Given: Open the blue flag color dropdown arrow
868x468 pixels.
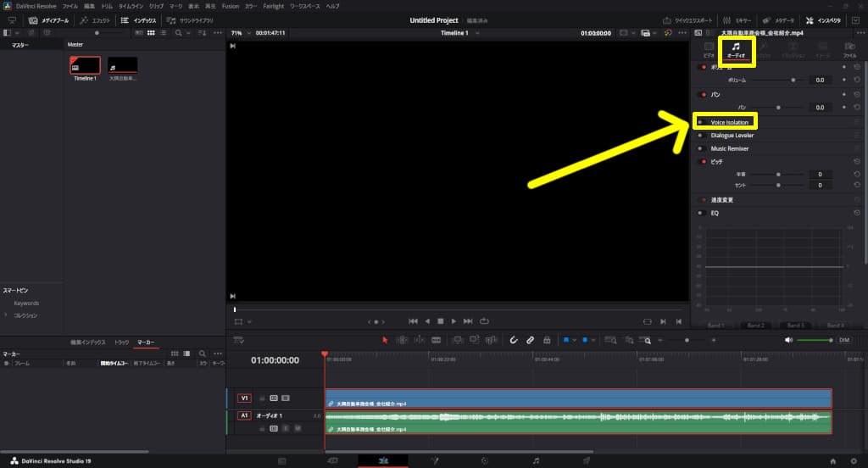Looking at the screenshot, I should click(x=575, y=340).
